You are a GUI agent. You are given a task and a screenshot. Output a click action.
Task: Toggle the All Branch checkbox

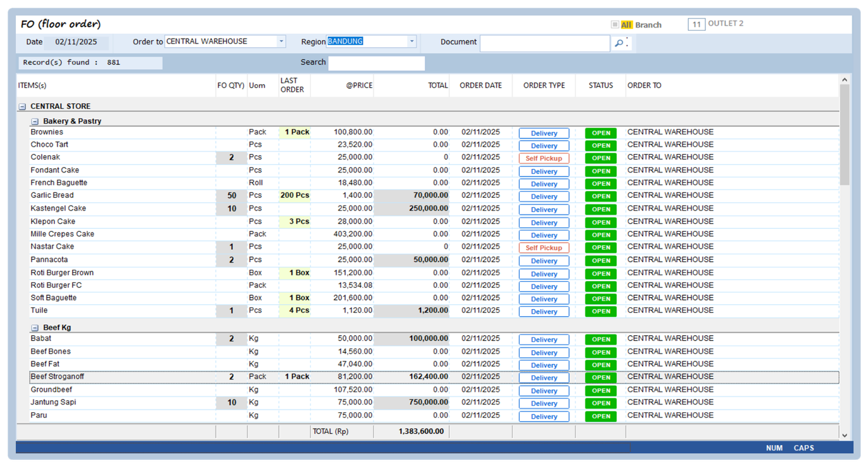tap(615, 24)
